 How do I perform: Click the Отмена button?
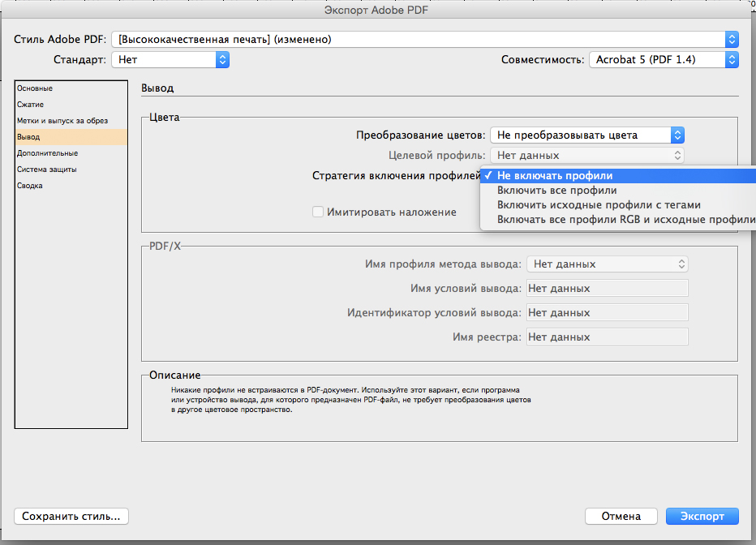[x=621, y=516]
